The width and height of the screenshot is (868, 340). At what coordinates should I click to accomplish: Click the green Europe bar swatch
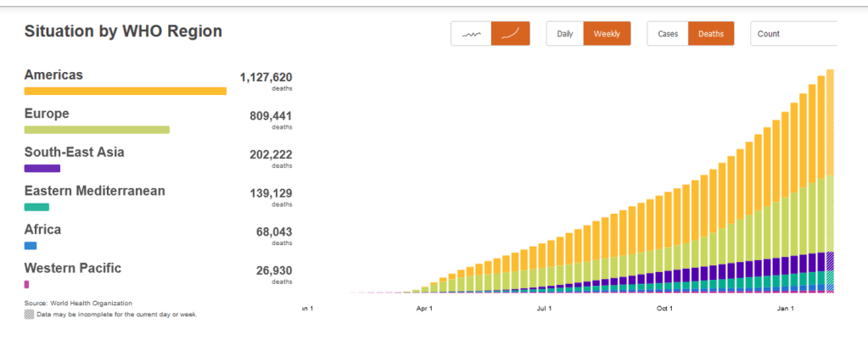click(x=97, y=130)
